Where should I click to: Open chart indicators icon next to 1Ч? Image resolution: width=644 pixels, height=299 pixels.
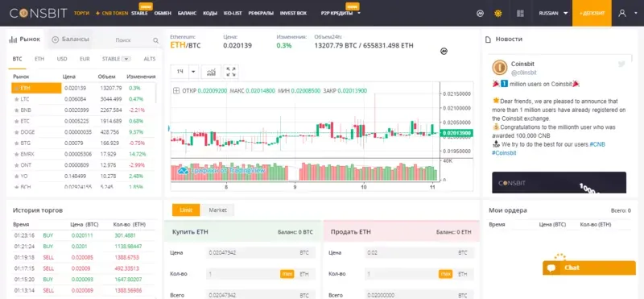coord(211,72)
